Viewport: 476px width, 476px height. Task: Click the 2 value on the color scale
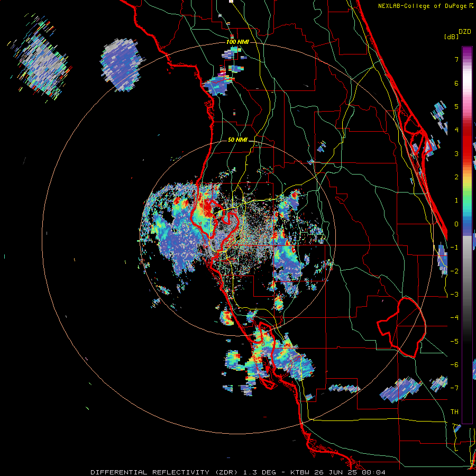[x=456, y=177]
